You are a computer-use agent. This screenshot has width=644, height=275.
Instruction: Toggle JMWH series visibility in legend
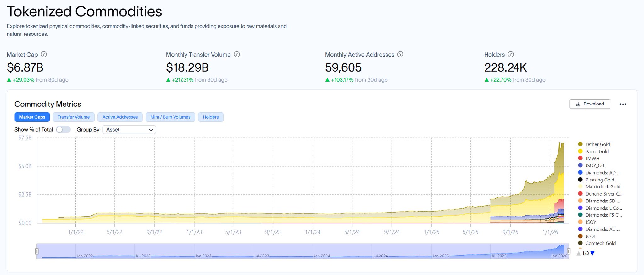tap(592, 159)
